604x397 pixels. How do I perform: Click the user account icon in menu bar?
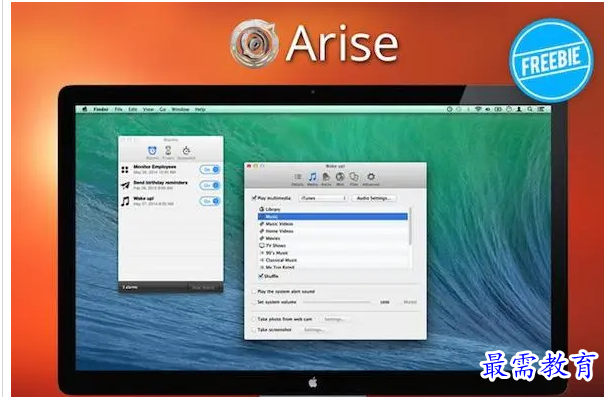click(x=519, y=109)
